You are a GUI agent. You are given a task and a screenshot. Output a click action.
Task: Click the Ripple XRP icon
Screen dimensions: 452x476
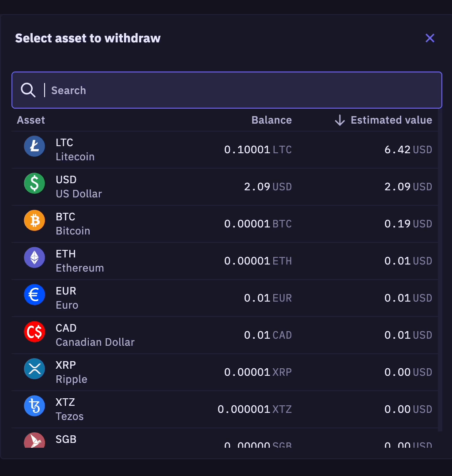(34, 369)
